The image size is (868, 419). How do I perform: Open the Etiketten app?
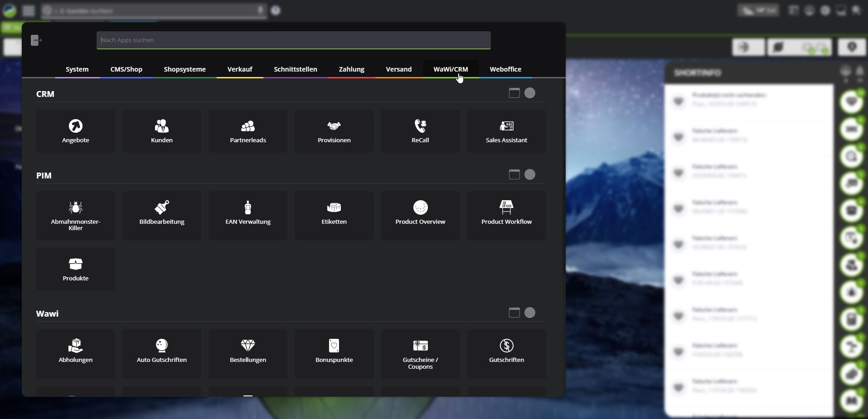click(334, 216)
